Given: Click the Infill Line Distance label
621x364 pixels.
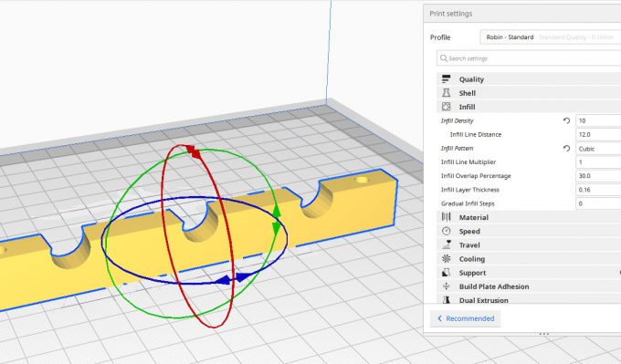Looking at the screenshot, I should coord(476,134).
